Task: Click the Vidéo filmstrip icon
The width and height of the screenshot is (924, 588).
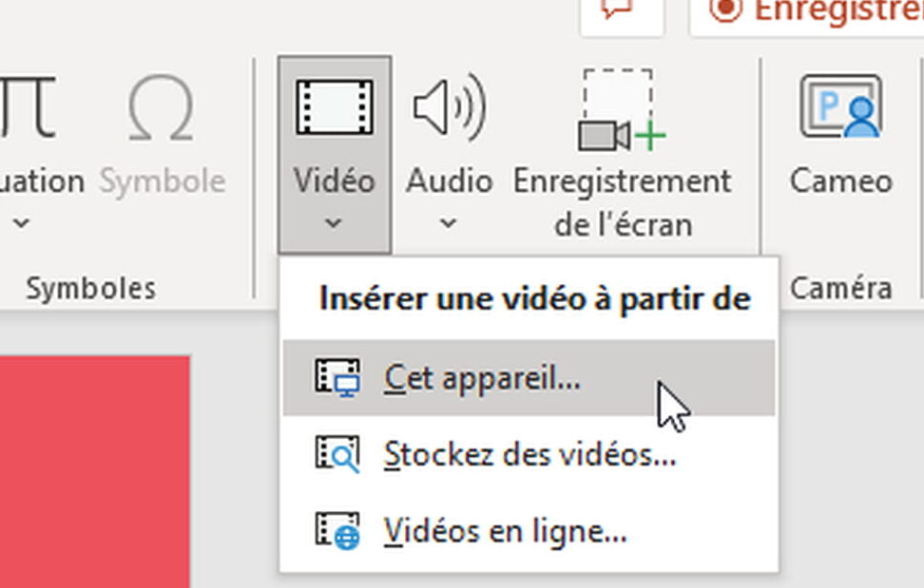Action: [334, 107]
